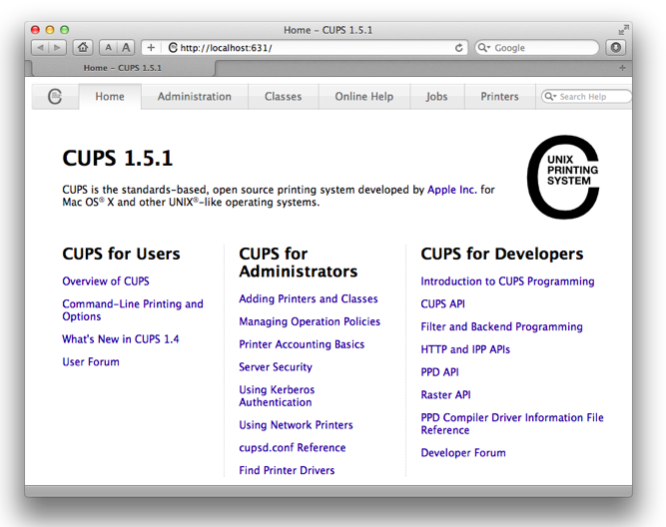Open a new tab with the tab bar plus
The height and width of the screenshot is (527, 666).
click(622, 68)
